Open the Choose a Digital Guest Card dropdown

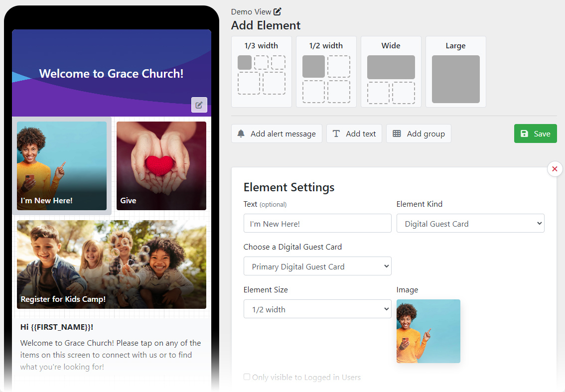pos(317,266)
